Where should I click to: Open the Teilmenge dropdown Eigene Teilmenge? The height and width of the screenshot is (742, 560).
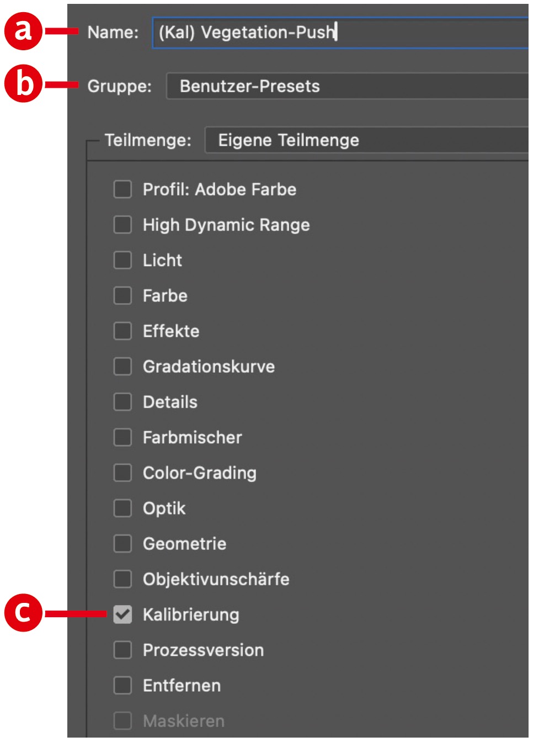coord(366,140)
